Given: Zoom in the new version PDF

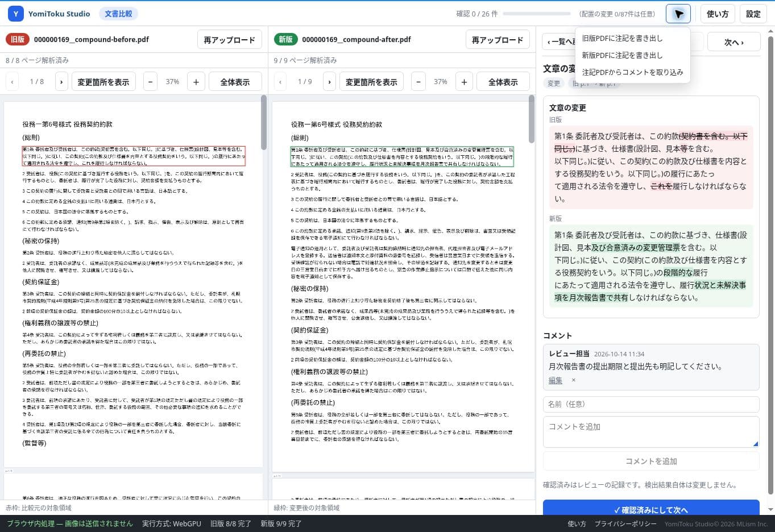Looking at the screenshot, I should (x=465, y=82).
